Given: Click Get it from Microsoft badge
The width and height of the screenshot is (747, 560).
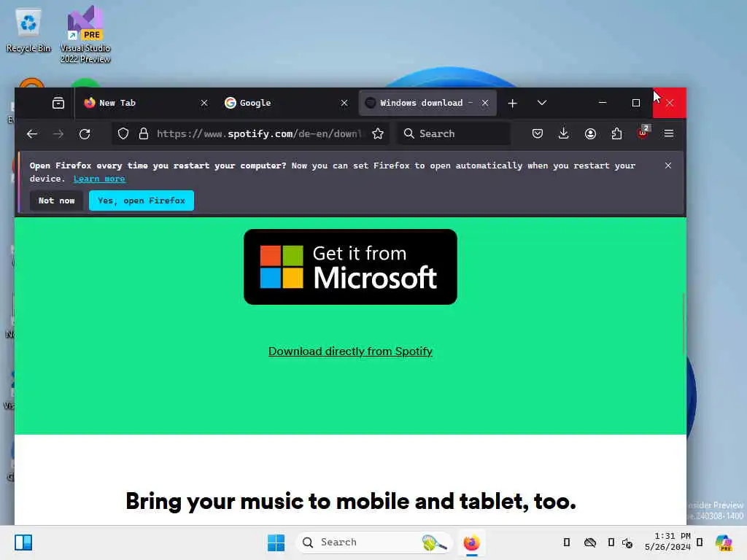Looking at the screenshot, I should [x=350, y=267].
